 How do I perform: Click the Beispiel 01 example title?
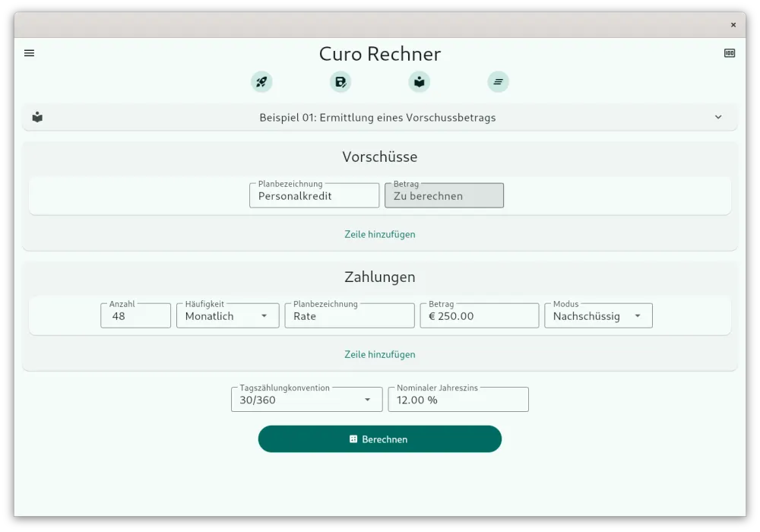coord(378,118)
